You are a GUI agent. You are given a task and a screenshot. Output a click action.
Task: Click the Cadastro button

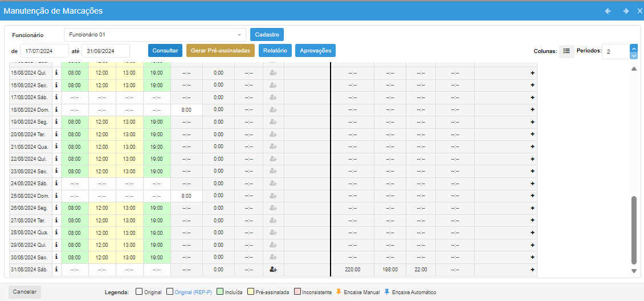[267, 35]
